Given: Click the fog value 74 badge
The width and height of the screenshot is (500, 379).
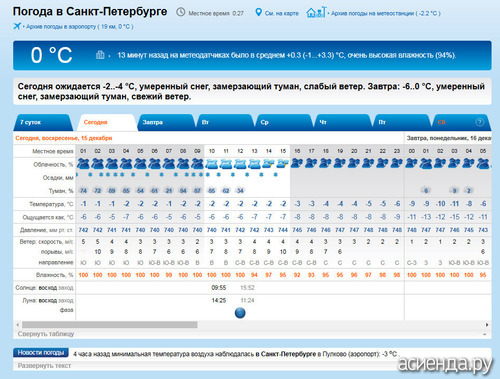Looking at the screenshot, I should (x=83, y=191).
